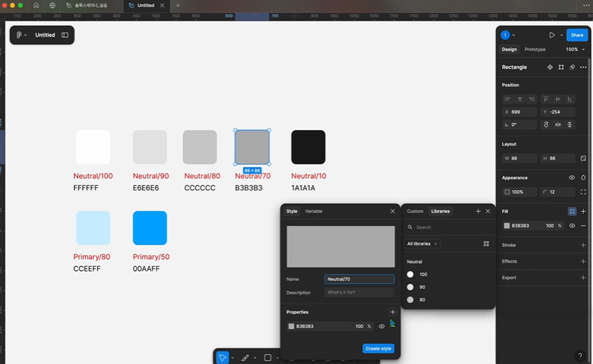Add a property in the style Properties section
The image size is (593, 364).
[392, 312]
